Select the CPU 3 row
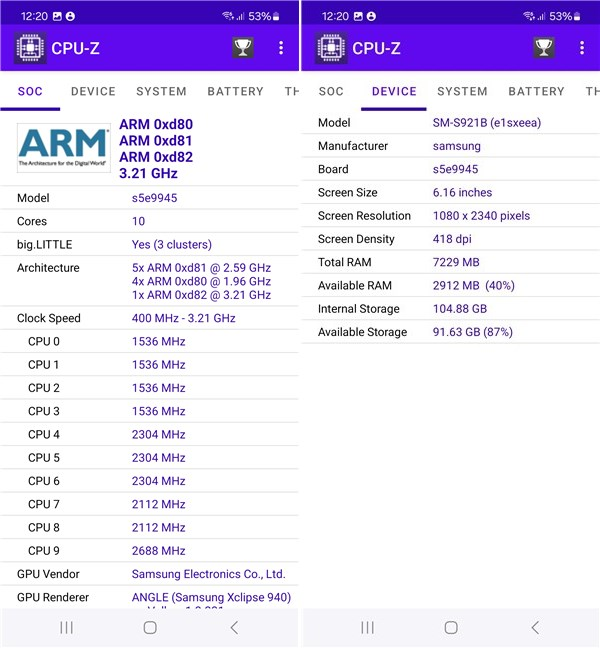The height and width of the screenshot is (648, 600). [149, 411]
